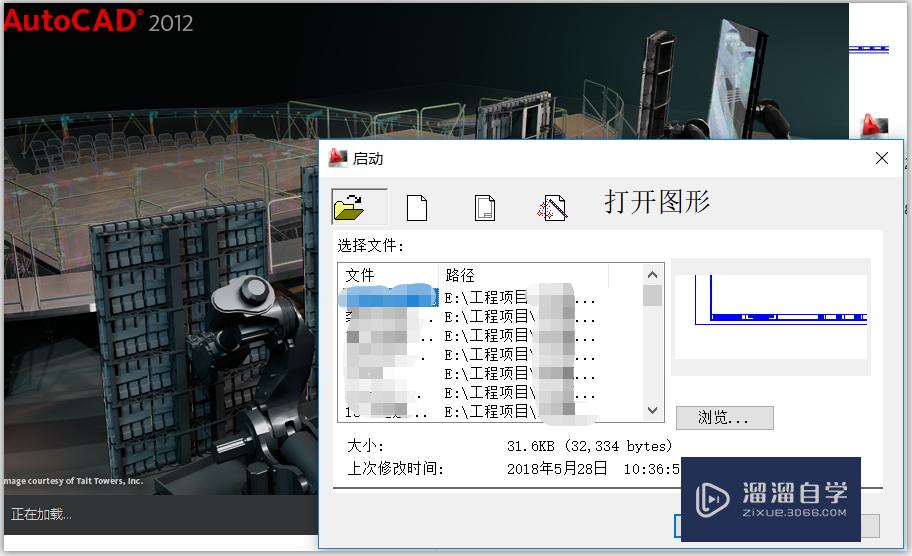Select the last file row in list
This screenshot has width=912, height=556.
click(x=490, y=412)
